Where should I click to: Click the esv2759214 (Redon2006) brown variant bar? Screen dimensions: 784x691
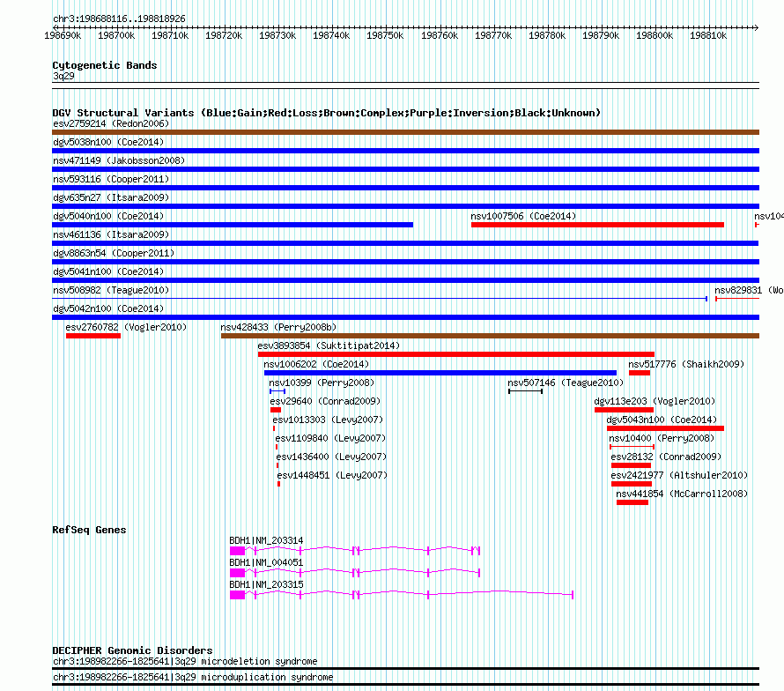[405, 132]
